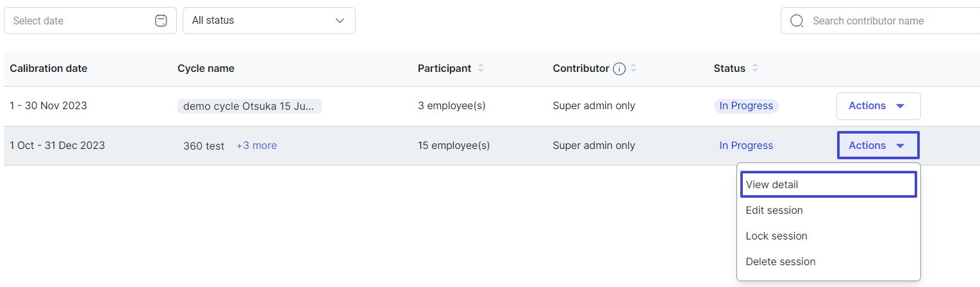Click the Select date input

click(90, 21)
